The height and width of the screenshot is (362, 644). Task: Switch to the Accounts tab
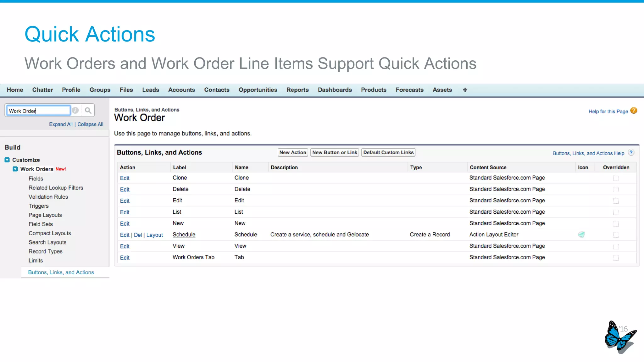click(x=182, y=90)
